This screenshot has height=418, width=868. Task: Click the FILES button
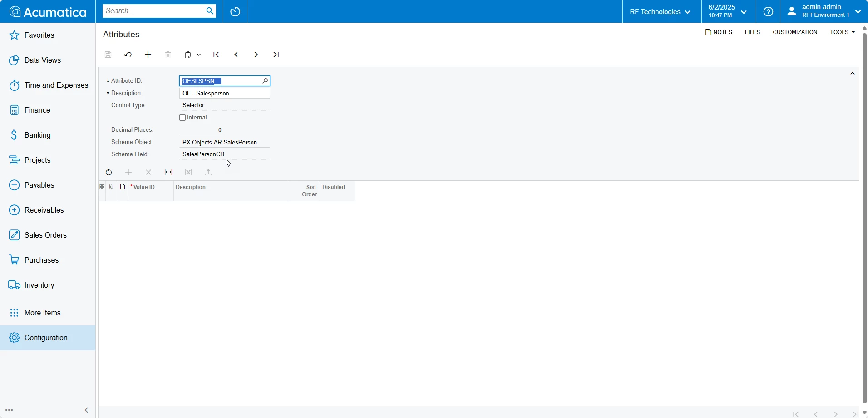coord(753,32)
